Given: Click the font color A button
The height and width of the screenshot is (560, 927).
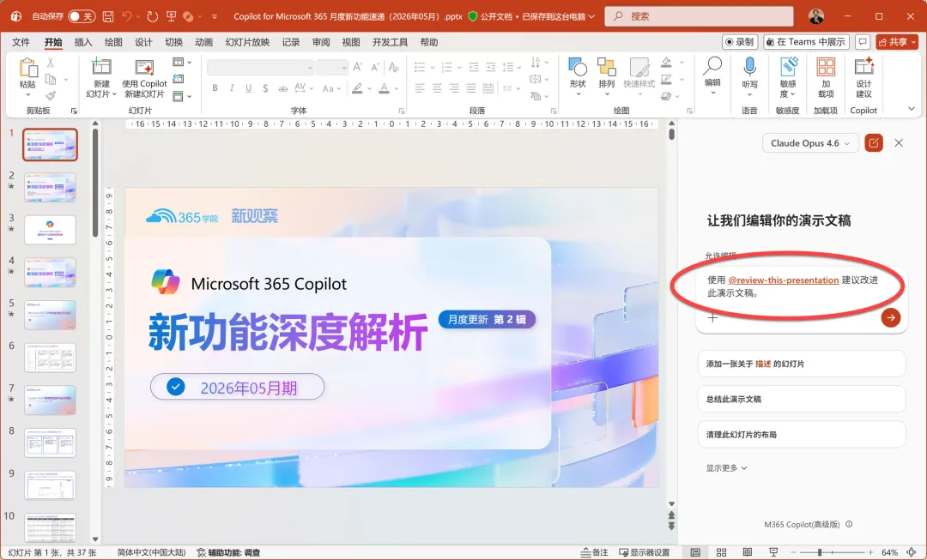Looking at the screenshot, I should tap(385, 88).
